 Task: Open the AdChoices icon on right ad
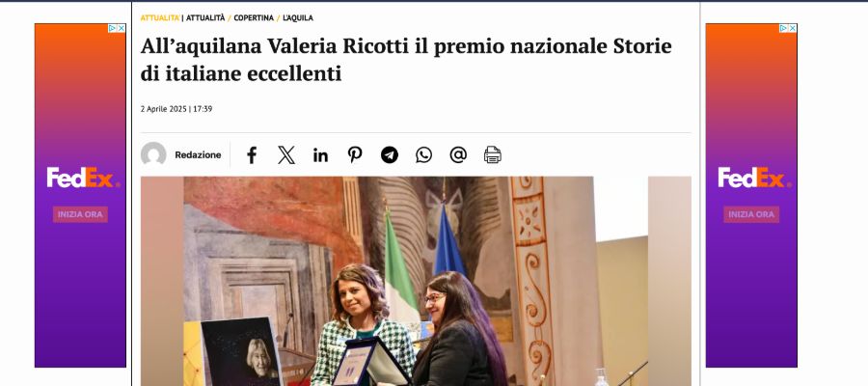coord(783,28)
